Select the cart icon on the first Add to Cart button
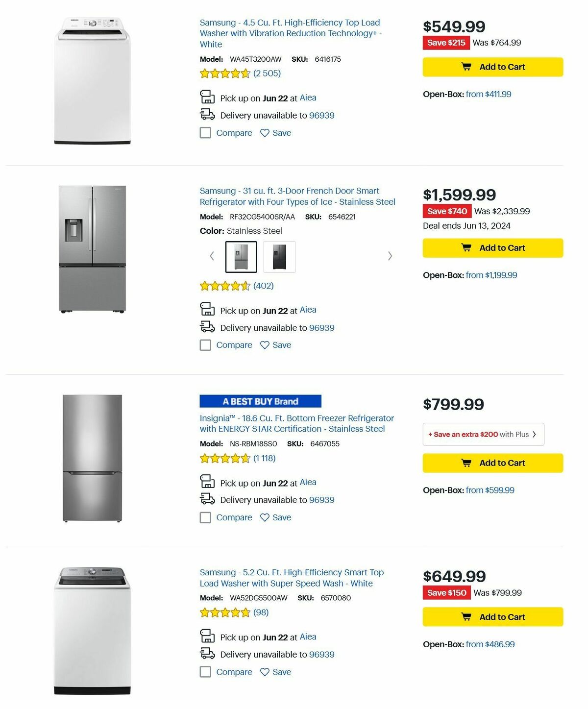This screenshot has height=709, width=588. (465, 67)
